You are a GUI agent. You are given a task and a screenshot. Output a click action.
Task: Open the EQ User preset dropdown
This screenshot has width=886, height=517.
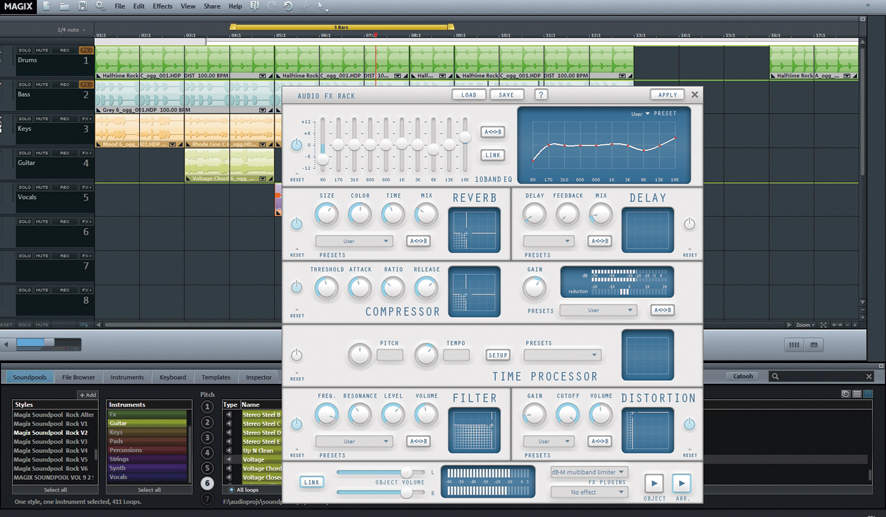pos(640,114)
